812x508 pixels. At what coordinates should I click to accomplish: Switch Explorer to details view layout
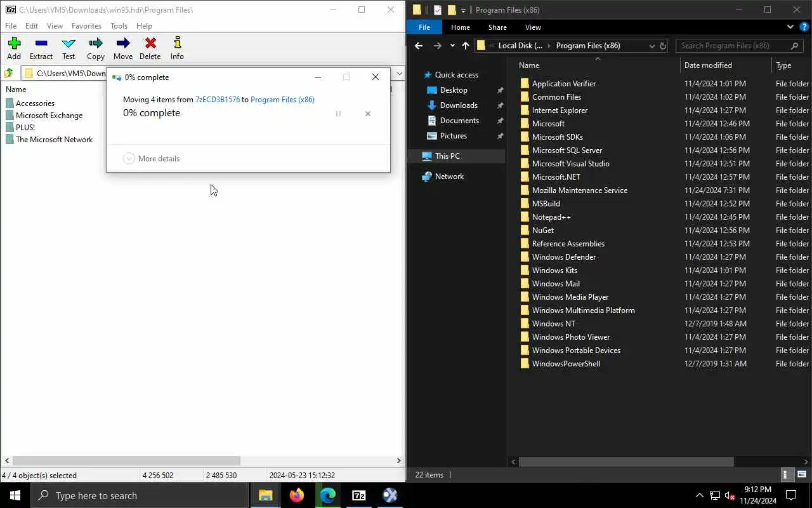click(x=786, y=474)
